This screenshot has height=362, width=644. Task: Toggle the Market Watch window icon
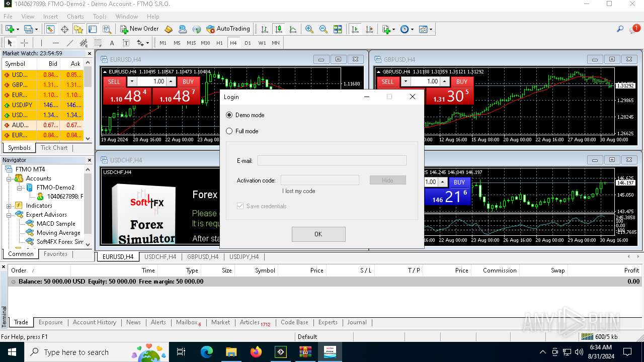pos(51,29)
